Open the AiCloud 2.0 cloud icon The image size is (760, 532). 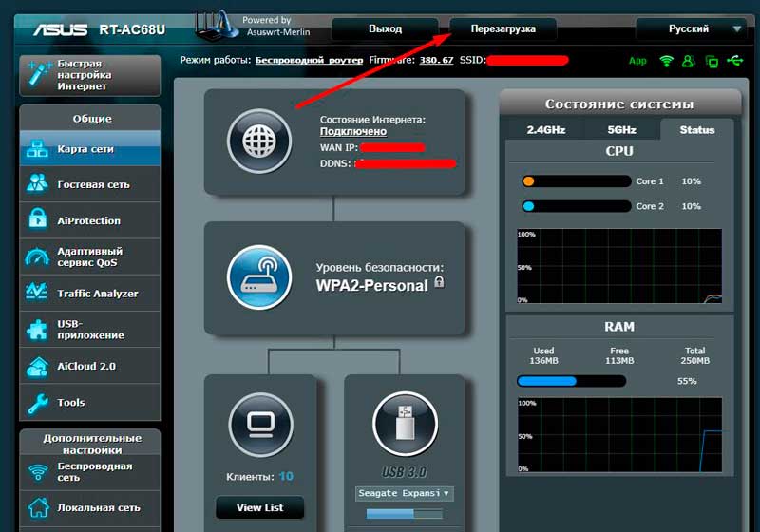point(37,367)
